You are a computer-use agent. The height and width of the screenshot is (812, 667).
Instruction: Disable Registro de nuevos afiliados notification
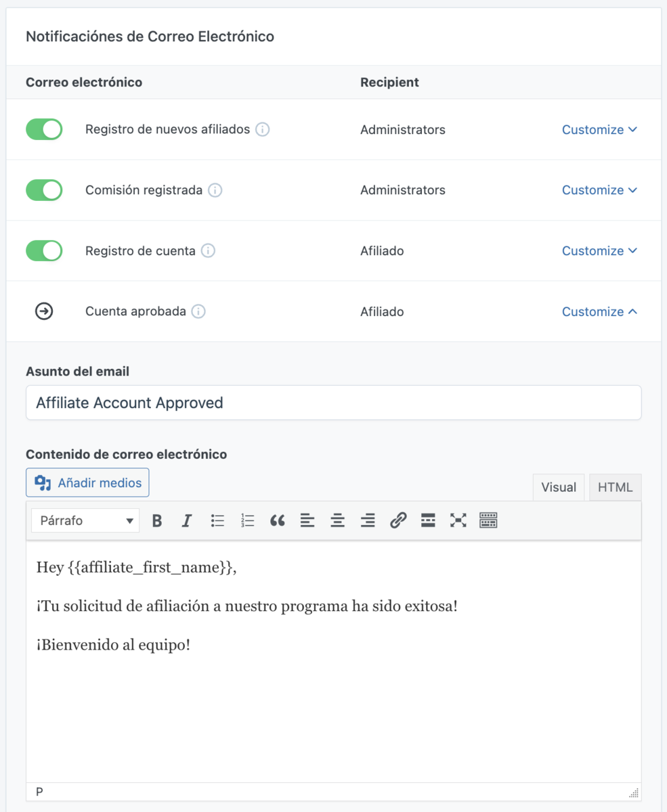point(44,129)
